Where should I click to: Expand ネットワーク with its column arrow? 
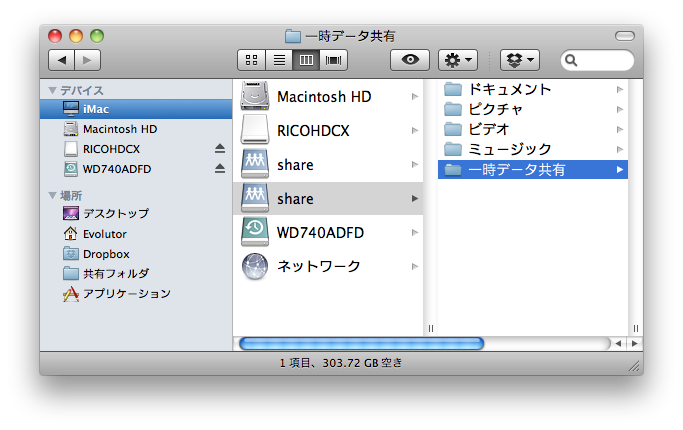click(415, 266)
